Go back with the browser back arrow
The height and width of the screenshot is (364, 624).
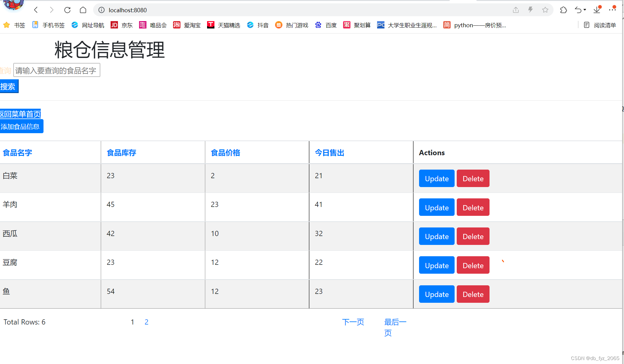(x=36, y=10)
